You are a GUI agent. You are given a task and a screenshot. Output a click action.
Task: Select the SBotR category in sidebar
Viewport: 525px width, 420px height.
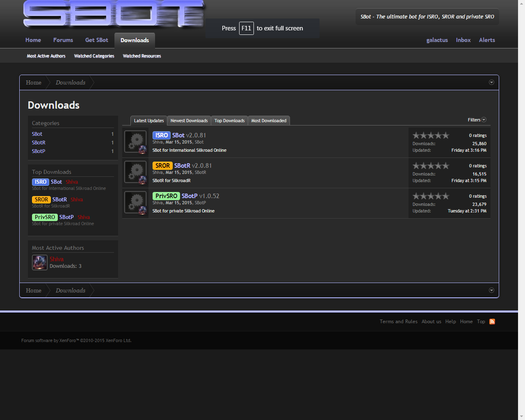(39, 143)
